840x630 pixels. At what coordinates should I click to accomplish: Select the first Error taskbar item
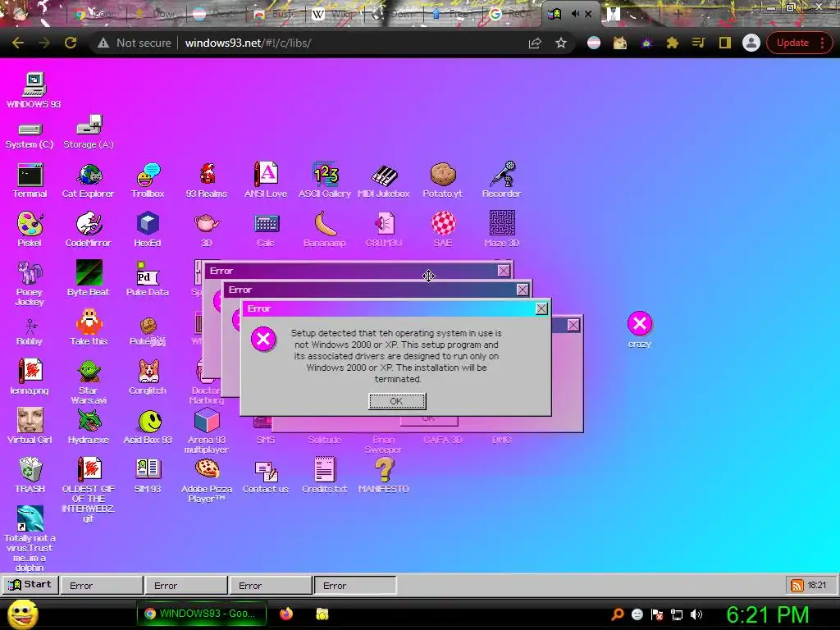pyautogui.click(x=102, y=586)
